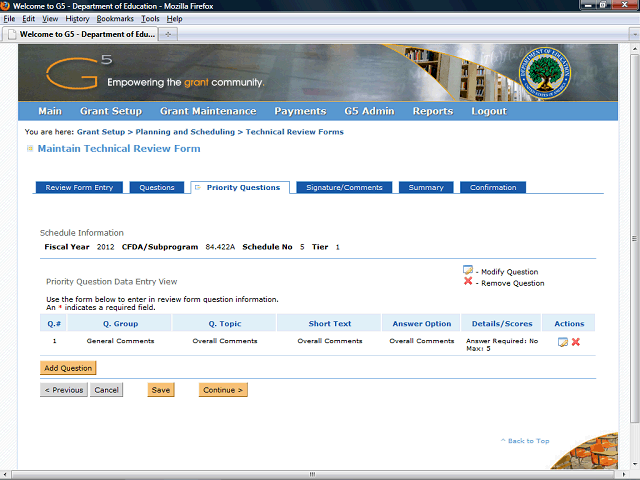Screen dimensions: 640x480
Task: Click the Planning and Scheduling breadcrumb link
Action: (185, 132)
